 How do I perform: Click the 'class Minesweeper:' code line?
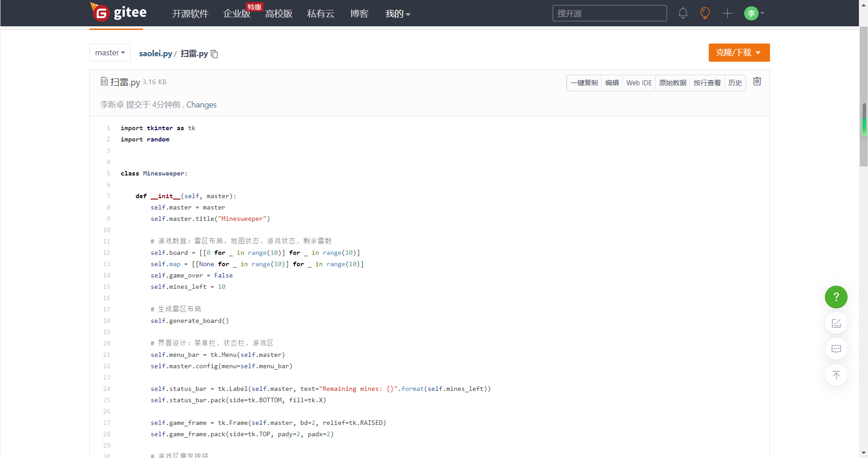[x=154, y=173]
